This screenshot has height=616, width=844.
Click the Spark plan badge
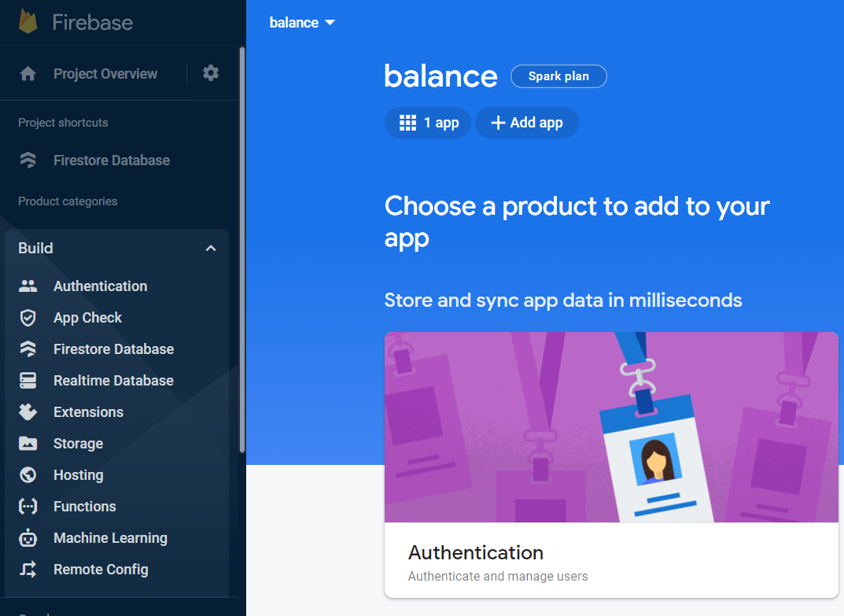tap(558, 76)
